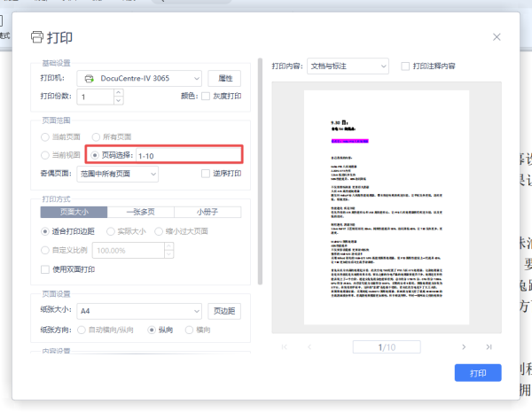532x412 pixels.
Task: Go to next preview page arrow
Action: pos(464,347)
